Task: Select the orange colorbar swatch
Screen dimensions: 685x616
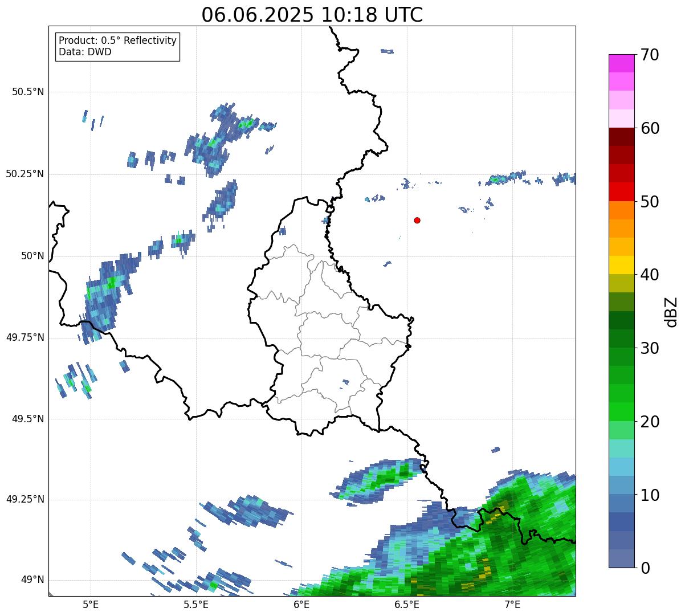Action: tap(621, 210)
